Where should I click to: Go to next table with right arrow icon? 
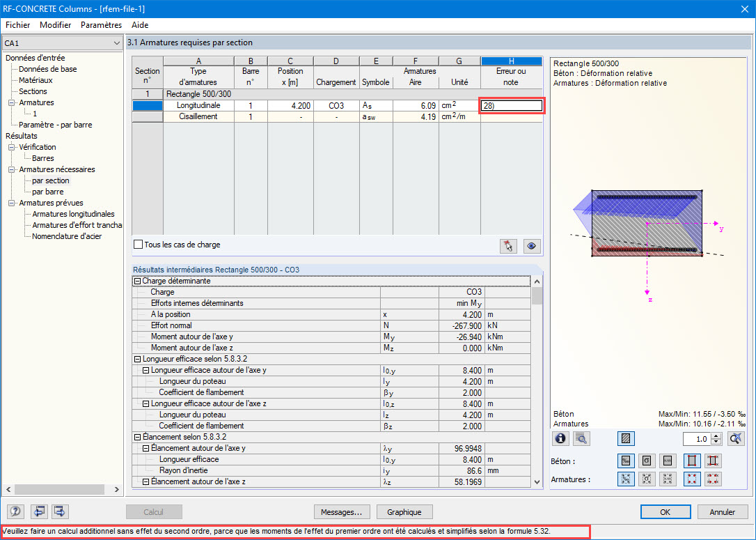60,511
